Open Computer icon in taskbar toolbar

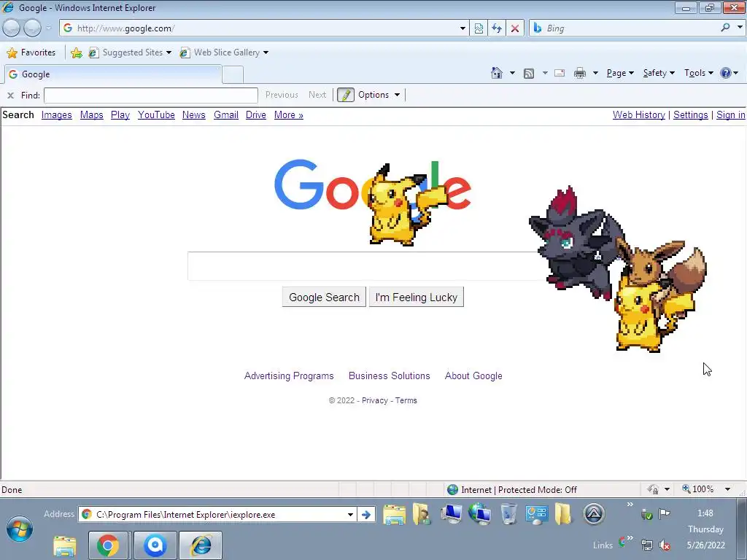tap(451, 514)
